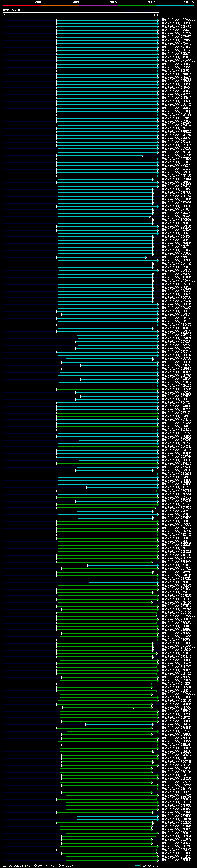This screenshot has width=197, height=868.
Task: Click the query end position 391
Action: pyautogui.click(x=155, y=15)
